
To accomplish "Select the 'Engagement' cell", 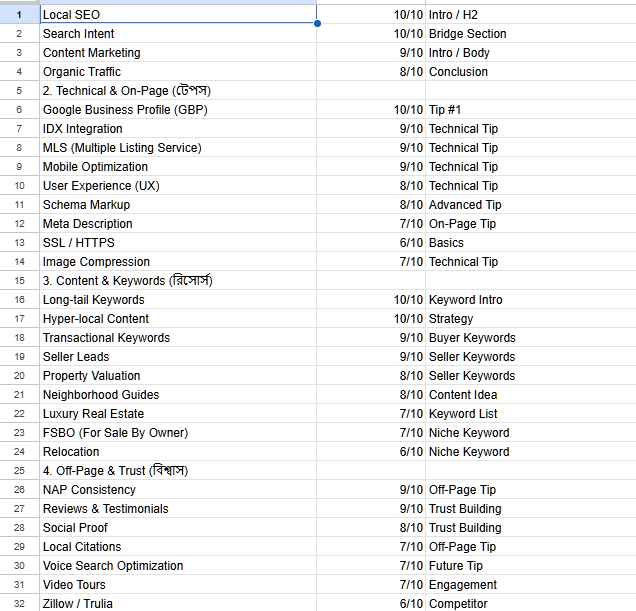I will (x=531, y=585).
